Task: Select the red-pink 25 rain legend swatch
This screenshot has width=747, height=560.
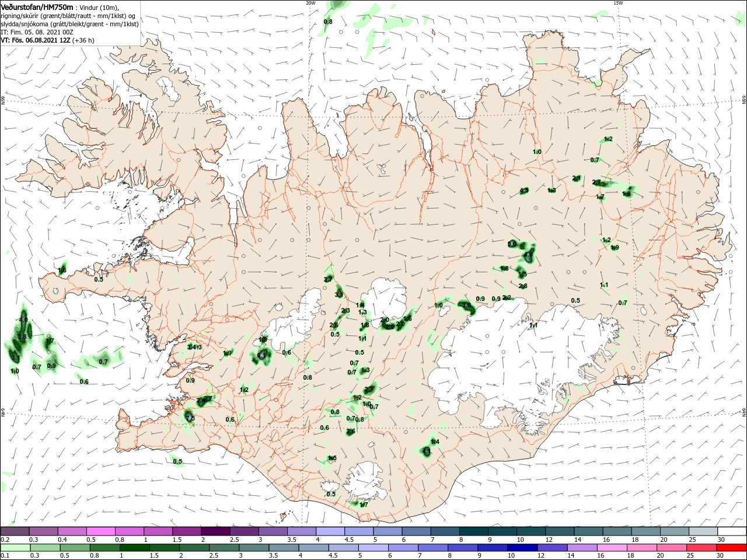Action: 702,547
